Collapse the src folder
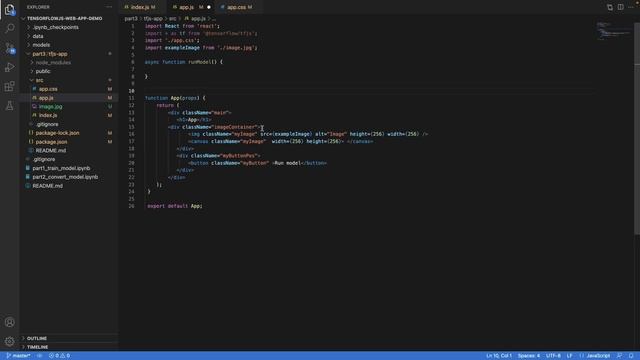 [x=40, y=80]
